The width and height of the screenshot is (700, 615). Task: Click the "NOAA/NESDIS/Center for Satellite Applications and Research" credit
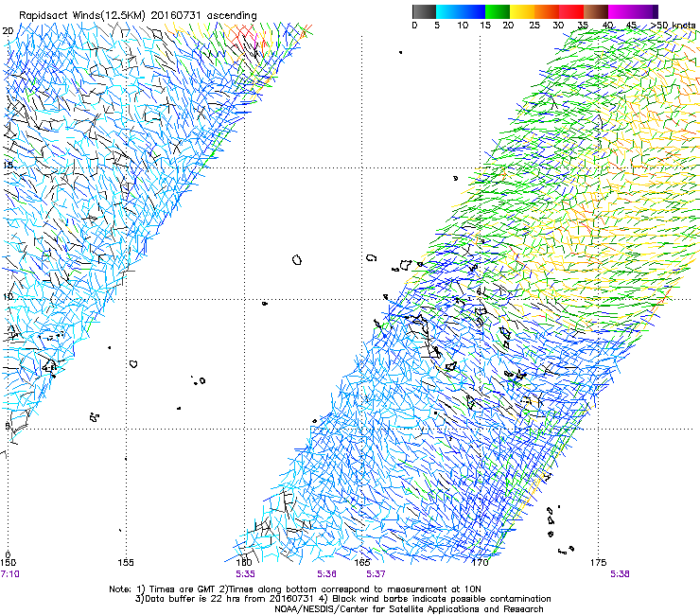(x=409, y=608)
